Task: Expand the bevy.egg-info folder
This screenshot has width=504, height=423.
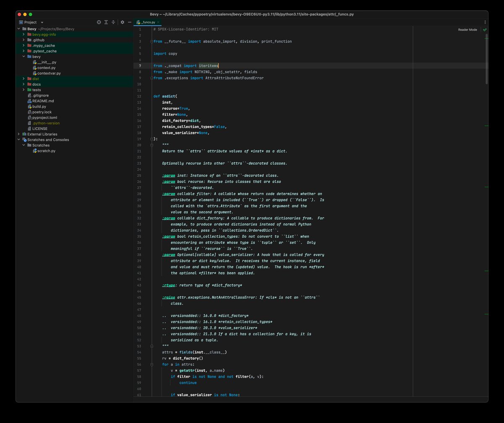Action: point(24,34)
